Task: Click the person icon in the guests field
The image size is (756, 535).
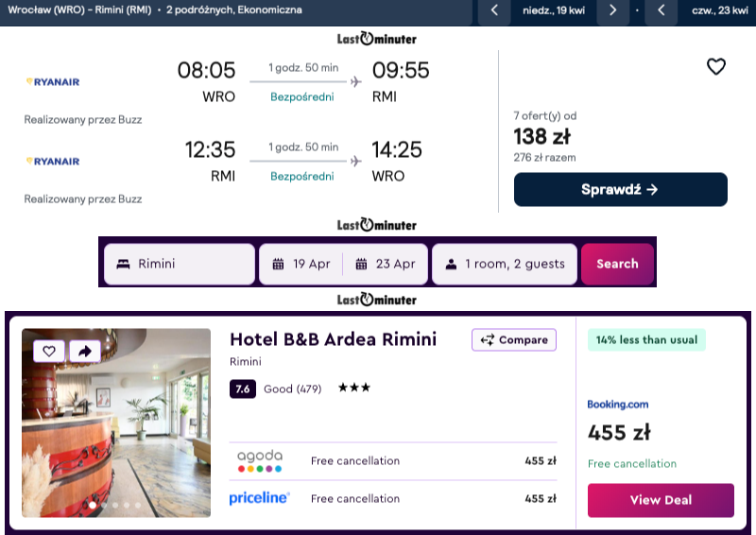Action: click(x=450, y=264)
